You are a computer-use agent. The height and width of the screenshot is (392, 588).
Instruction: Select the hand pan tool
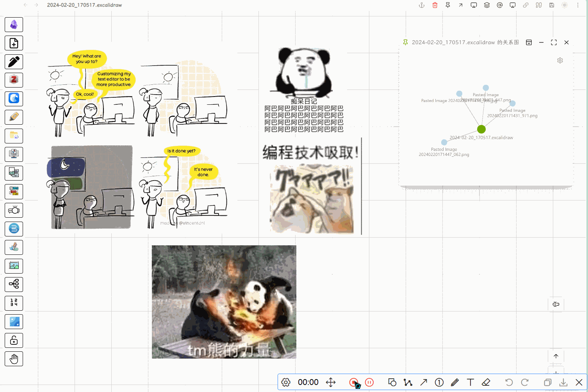[x=14, y=359]
